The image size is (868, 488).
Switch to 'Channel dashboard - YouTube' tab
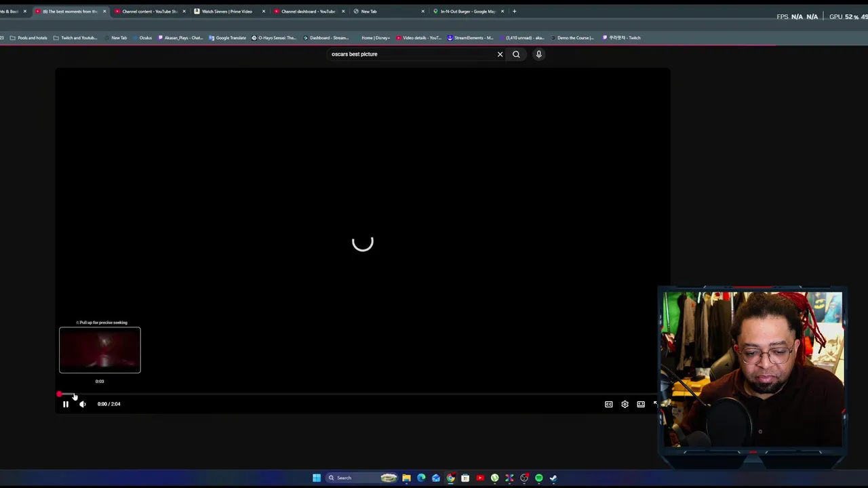point(309,12)
